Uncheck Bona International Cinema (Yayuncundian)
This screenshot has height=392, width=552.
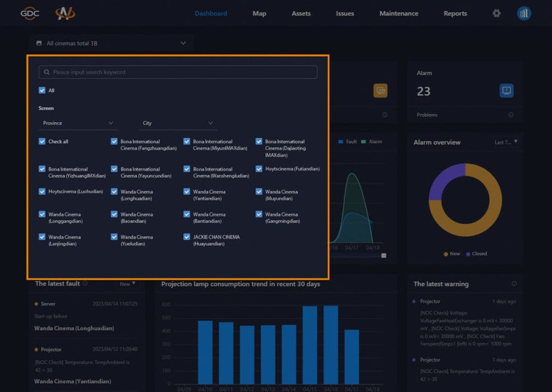(114, 169)
